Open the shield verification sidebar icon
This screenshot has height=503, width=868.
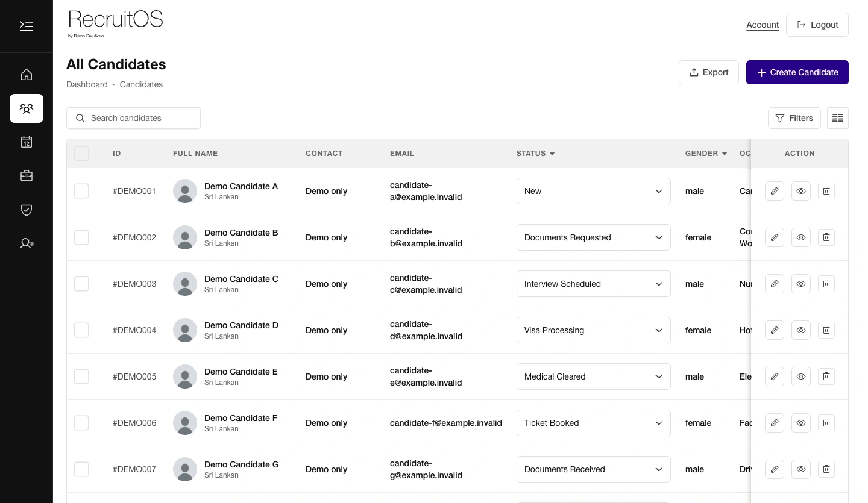(27, 210)
